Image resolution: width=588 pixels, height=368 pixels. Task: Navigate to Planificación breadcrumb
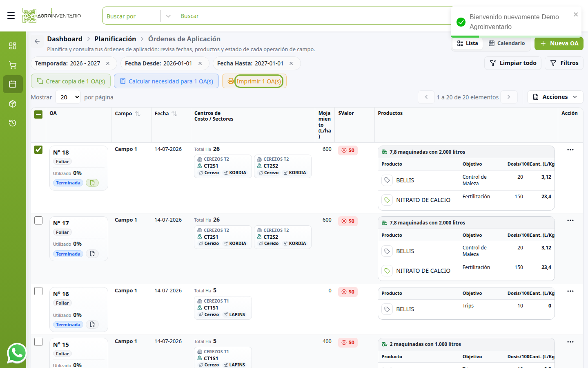(115, 39)
